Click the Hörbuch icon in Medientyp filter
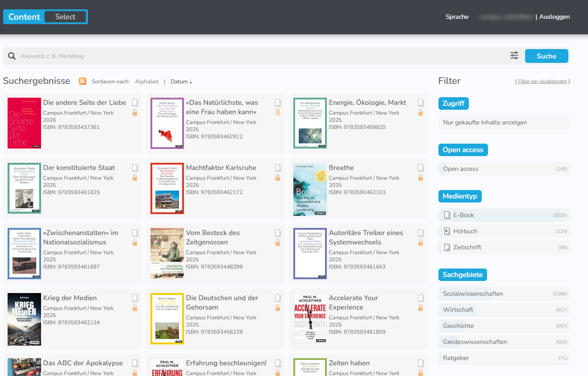This screenshot has width=588, height=376. [446, 231]
